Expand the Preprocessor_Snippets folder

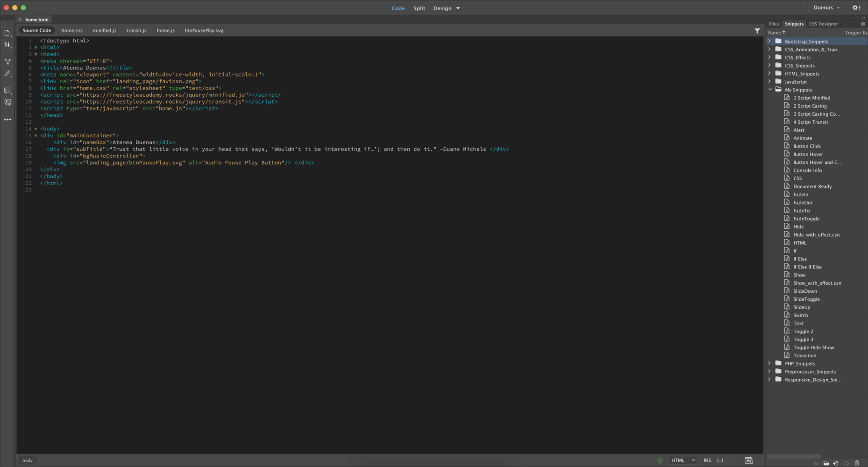(769, 371)
